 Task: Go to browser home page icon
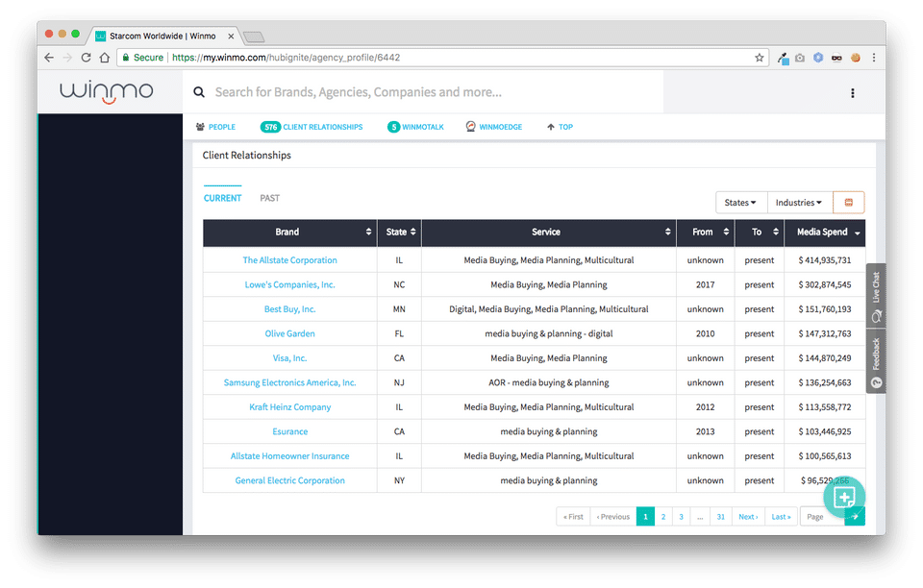point(105,58)
